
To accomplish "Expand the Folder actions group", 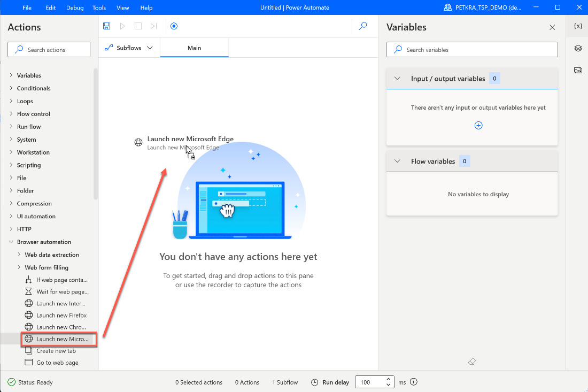I will (x=11, y=190).
